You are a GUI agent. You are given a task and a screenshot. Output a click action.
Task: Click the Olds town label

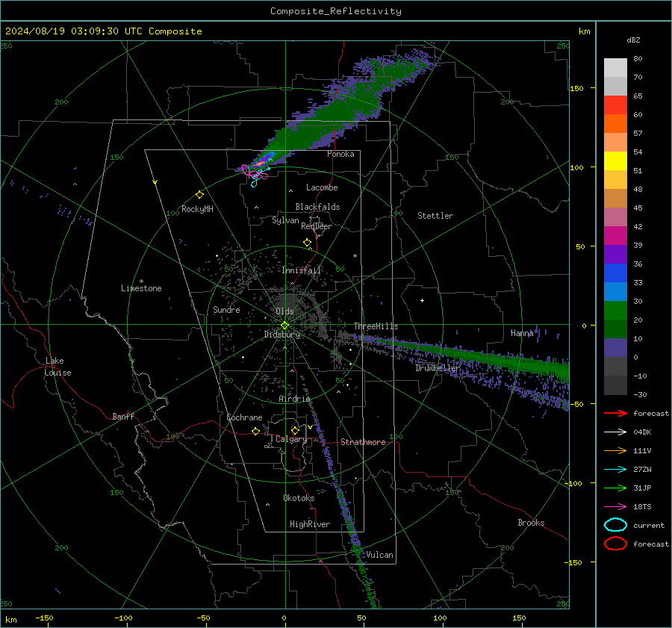[284, 311]
